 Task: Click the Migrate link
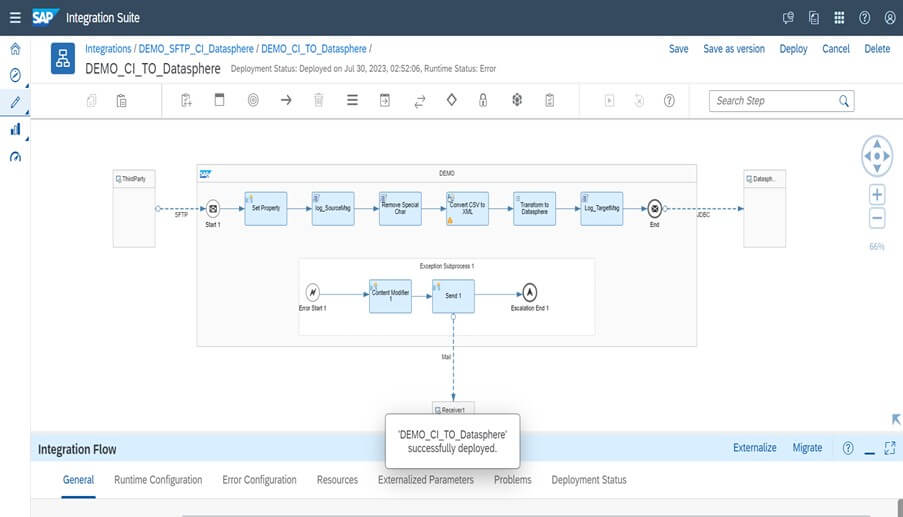click(807, 448)
